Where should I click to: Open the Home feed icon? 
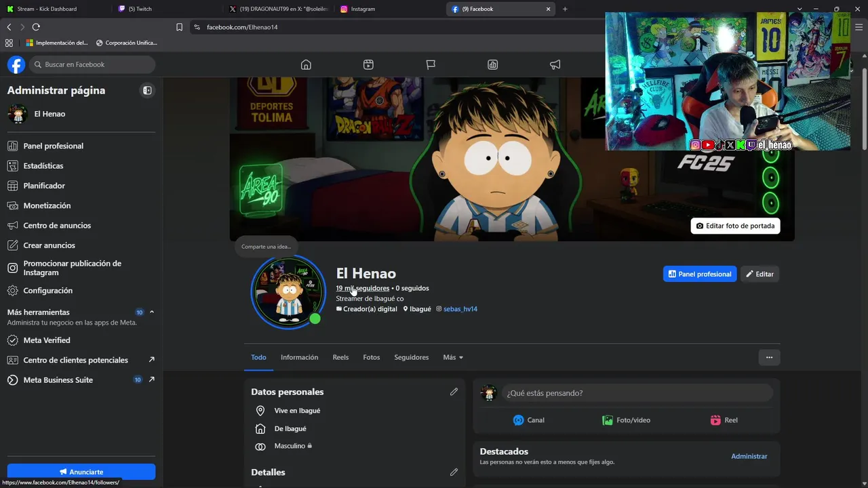(x=306, y=64)
